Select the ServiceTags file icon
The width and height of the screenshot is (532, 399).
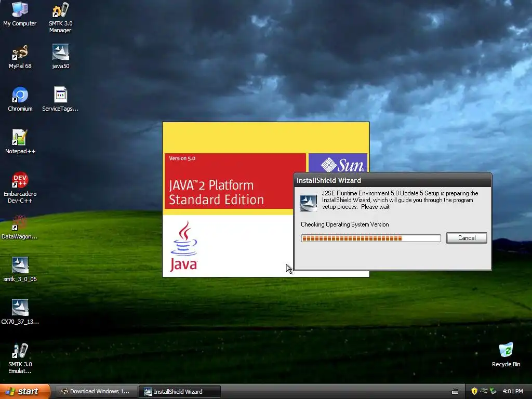(60, 99)
